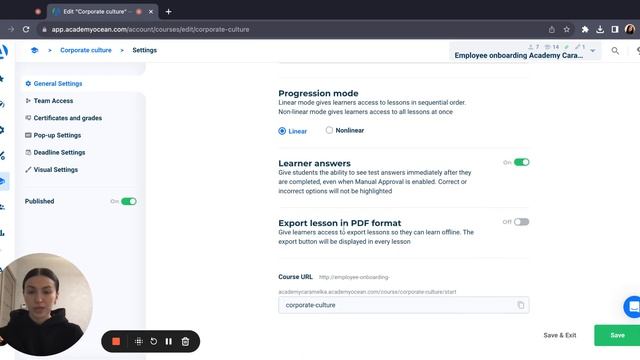The height and width of the screenshot is (360, 640).
Task: Enable Export lesson in PDF format toggle
Action: click(521, 222)
